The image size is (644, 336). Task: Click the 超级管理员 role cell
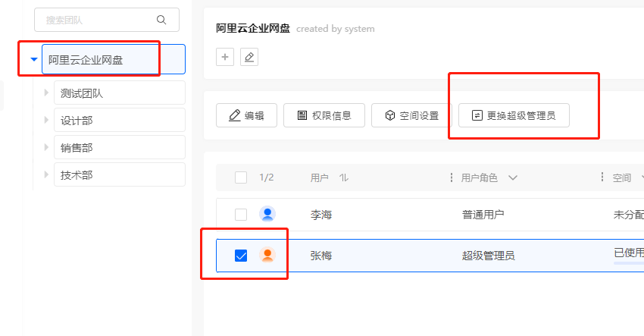489,256
